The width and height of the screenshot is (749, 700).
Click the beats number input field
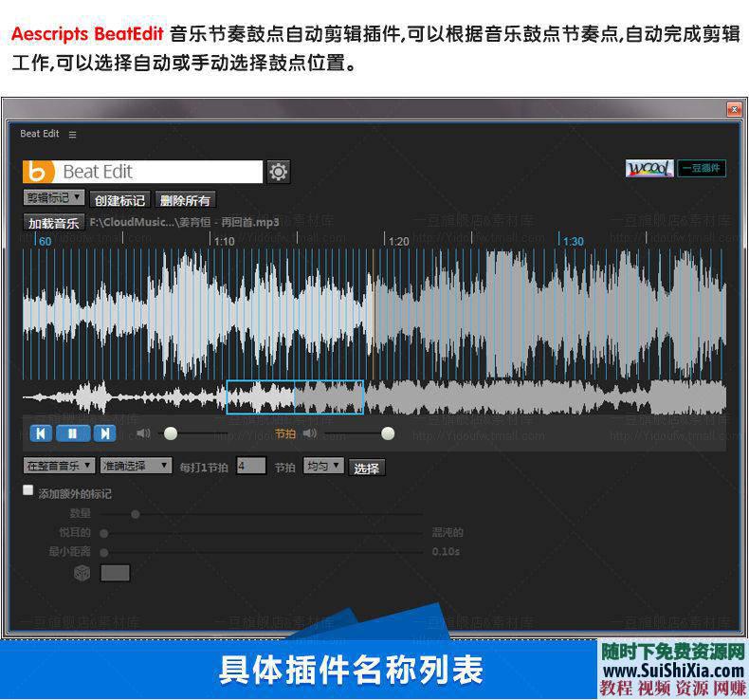(251, 466)
